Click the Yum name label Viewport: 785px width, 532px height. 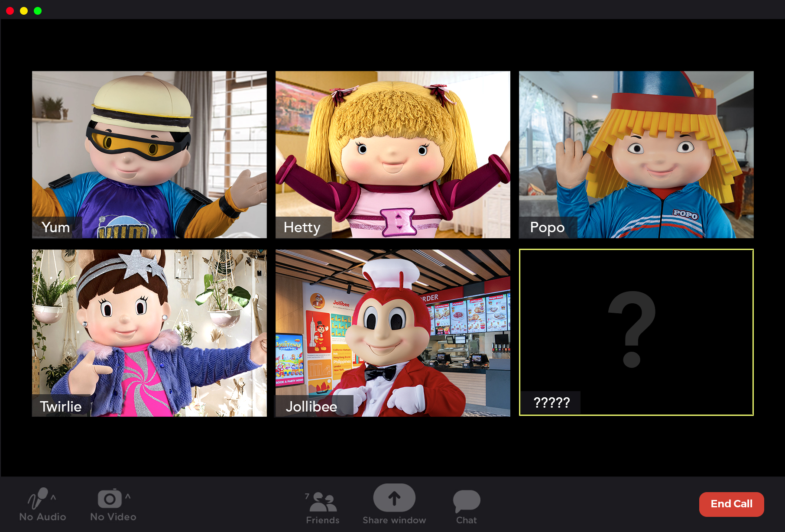56,227
